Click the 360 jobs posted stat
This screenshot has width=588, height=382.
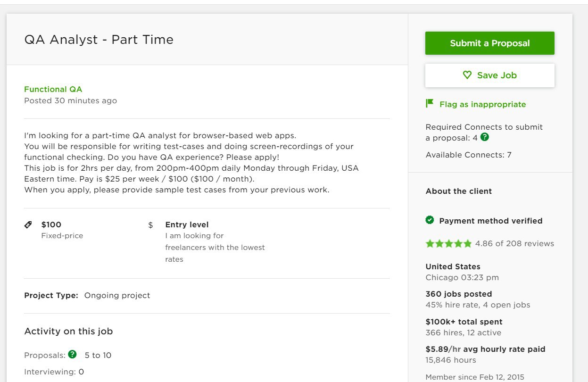[x=459, y=294]
